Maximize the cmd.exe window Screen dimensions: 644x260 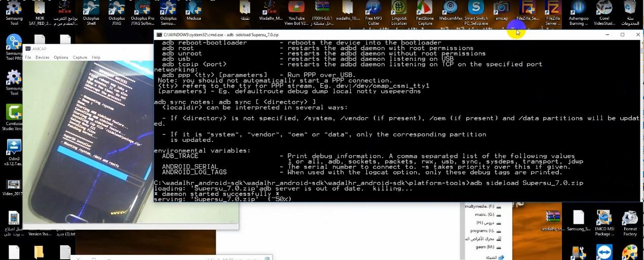pyautogui.click(x=622, y=34)
